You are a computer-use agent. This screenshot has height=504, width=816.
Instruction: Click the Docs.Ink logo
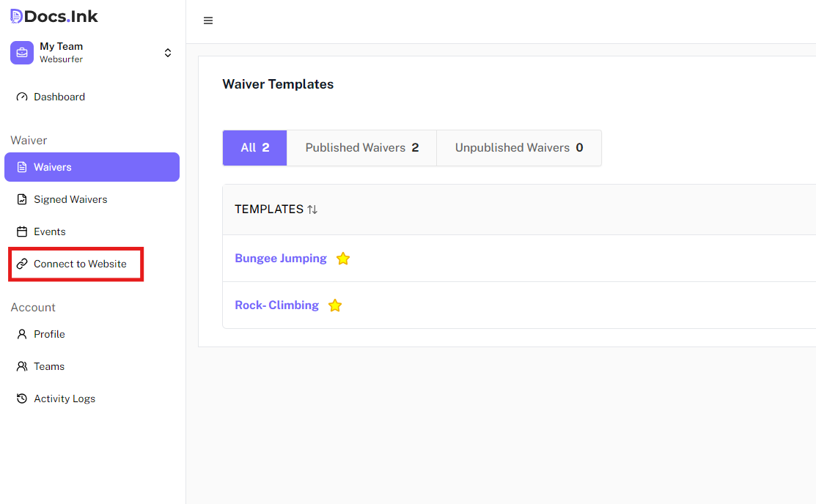pyautogui.click(x=54, y=16)
